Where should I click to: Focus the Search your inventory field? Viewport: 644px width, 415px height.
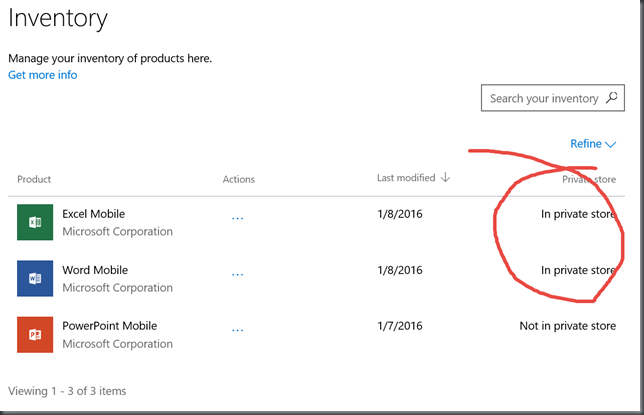[553, 98]
